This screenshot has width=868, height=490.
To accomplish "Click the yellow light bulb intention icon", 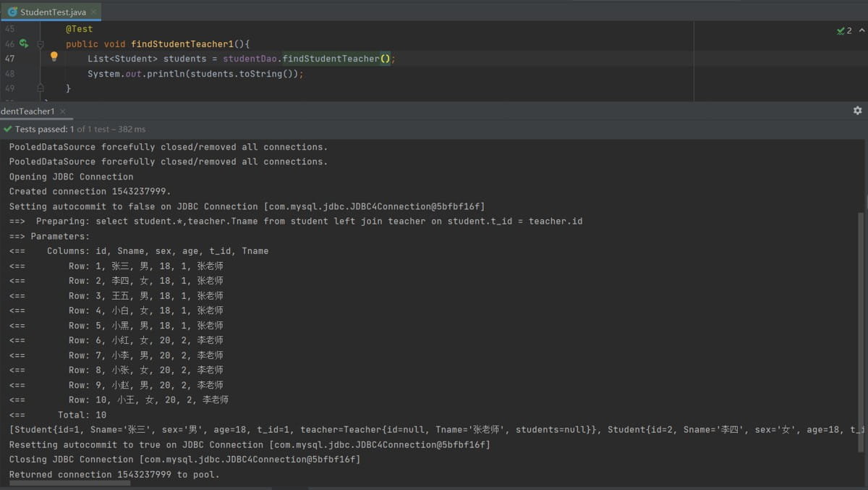I will click(x=54, y=56).
